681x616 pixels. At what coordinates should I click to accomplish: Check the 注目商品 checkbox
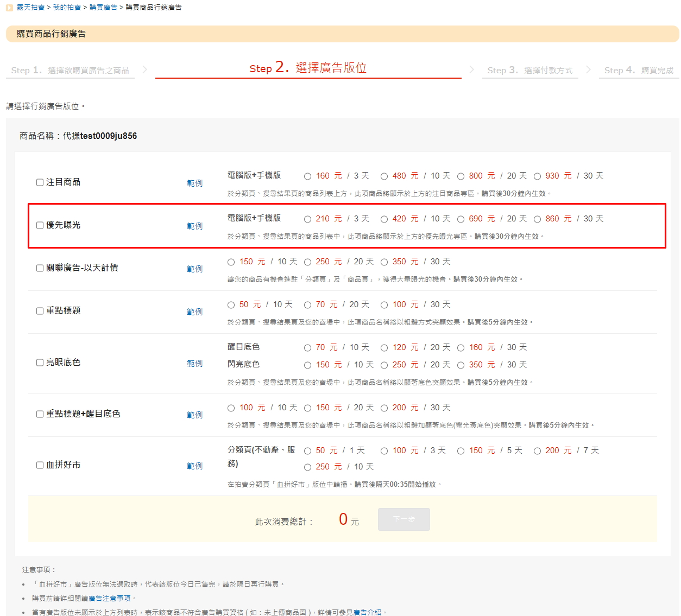click(40, 182)
